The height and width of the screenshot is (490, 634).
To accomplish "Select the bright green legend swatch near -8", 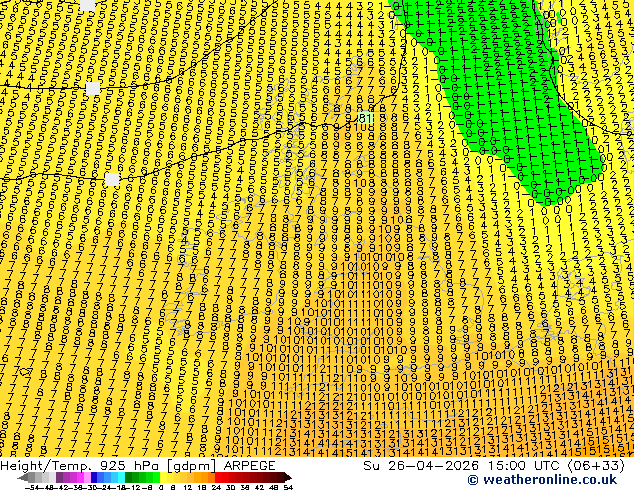I will [x=156, y=477].
